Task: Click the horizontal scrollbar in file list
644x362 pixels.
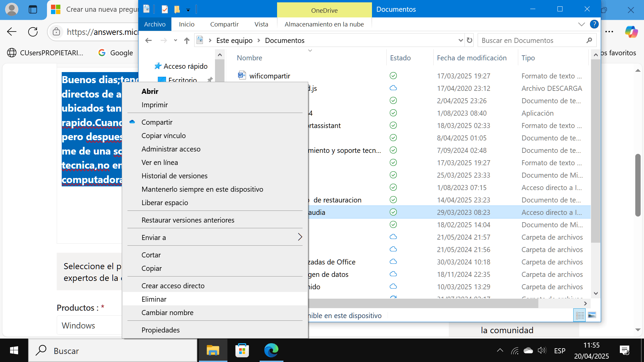Action: [x=423, y=303]
